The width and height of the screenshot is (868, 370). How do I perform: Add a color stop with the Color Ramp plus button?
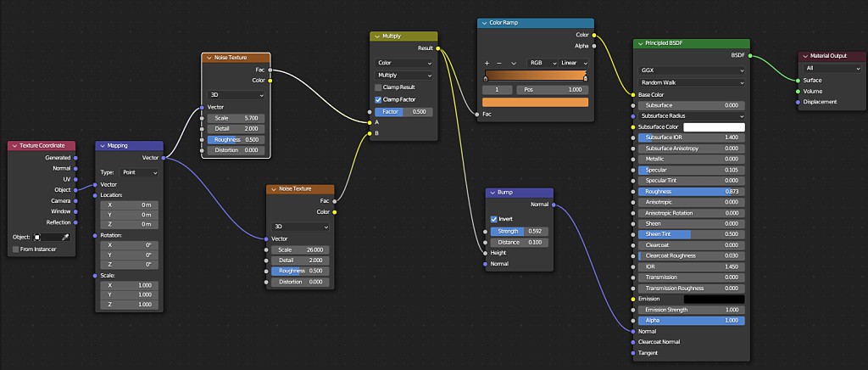[x=487, y=63]
